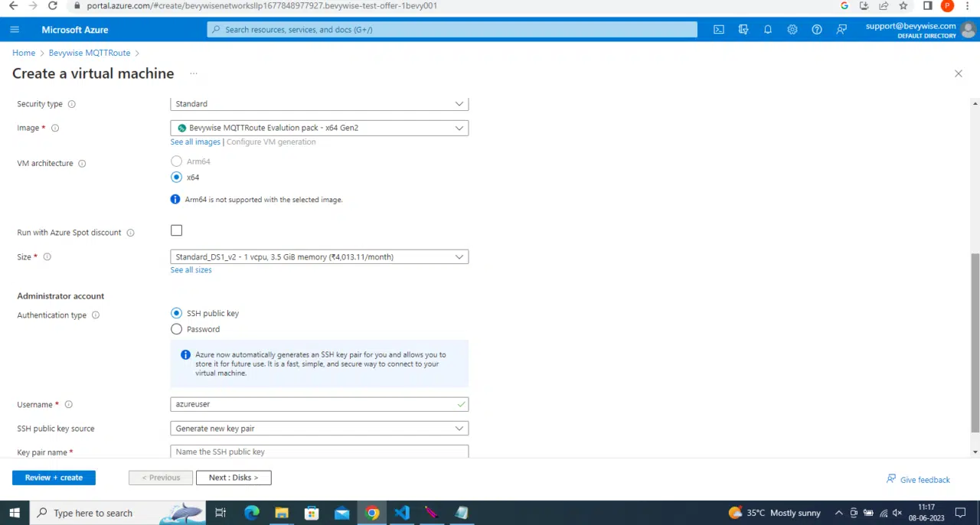The width and height of the screenshot is (980, 525).
Task: Focus the Azure search resources box
Action: (452, 30)
